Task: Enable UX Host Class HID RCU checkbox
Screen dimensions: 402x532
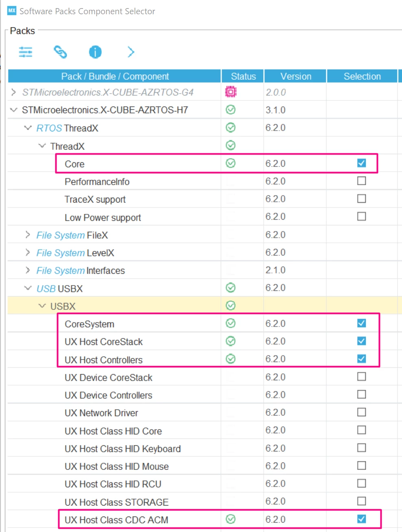Action: point(361,484)
